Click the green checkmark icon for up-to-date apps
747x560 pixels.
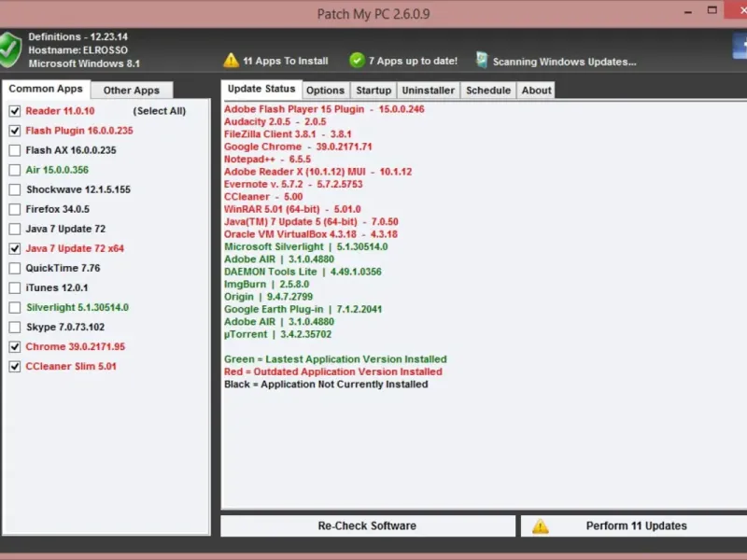tap(357, 61)
